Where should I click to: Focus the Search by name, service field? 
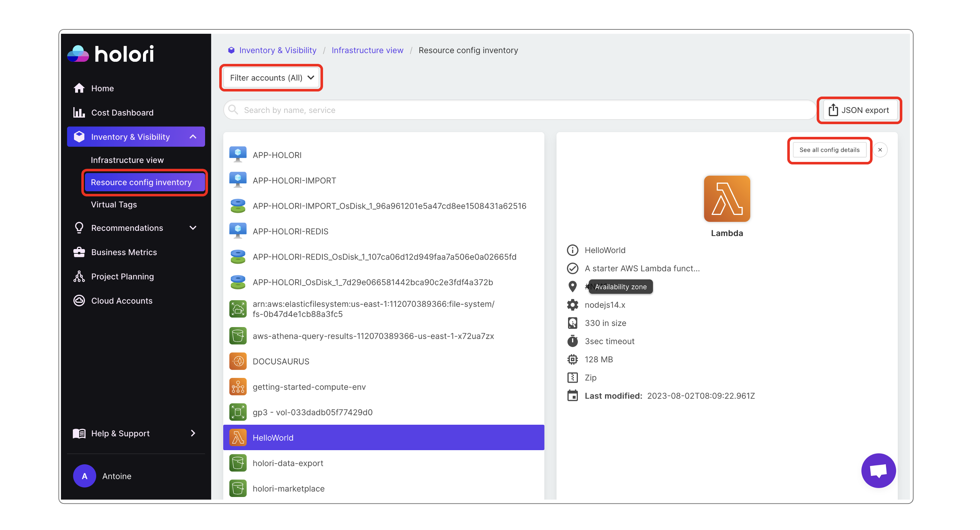(519, 110)
